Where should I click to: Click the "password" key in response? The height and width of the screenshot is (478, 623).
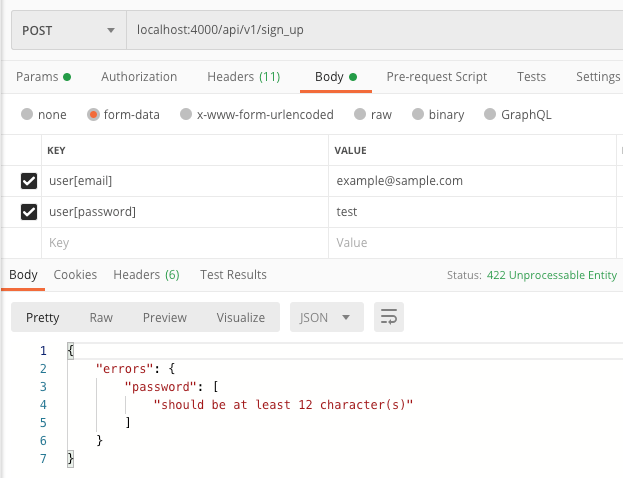pos(161,387)
